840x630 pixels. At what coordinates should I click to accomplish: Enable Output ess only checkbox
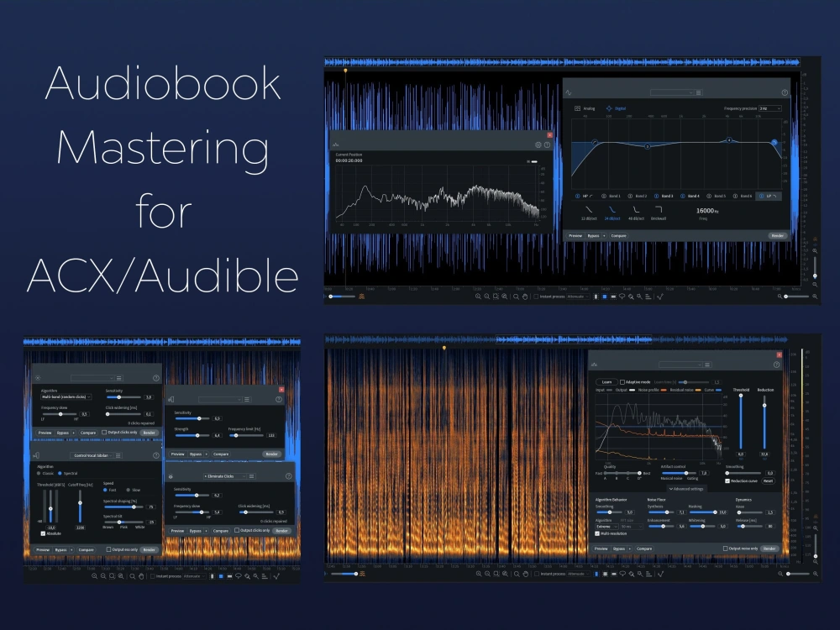[x=108, y=549]
